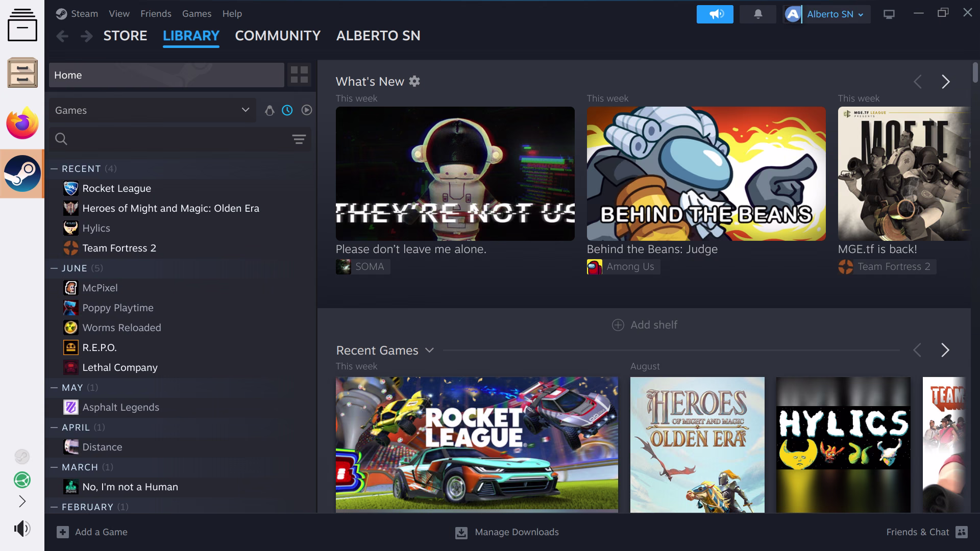Open the Recent Games shelf dropdown
Screen dimensions: 980x551
[x=429, y=350]
